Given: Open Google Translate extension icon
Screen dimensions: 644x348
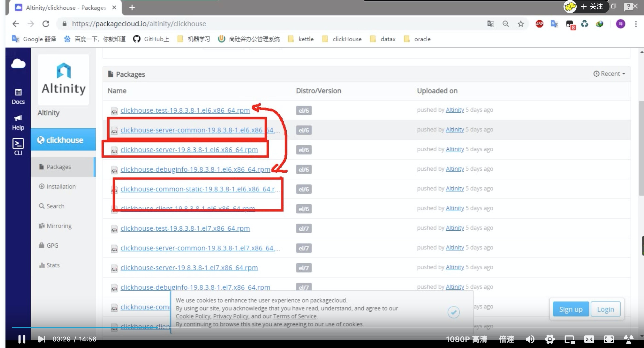Looking at the screenshot, I should pos(554,24).
